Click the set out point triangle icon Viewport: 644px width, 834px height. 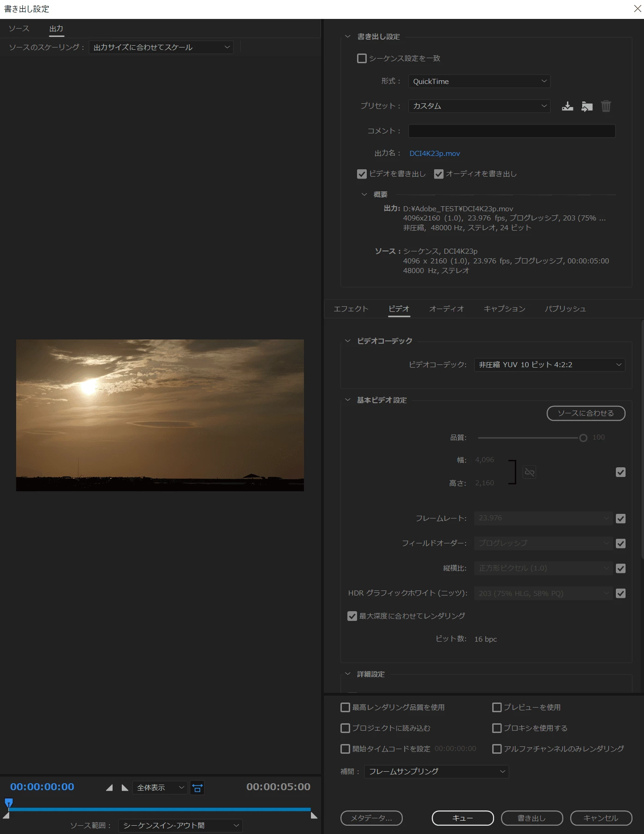(125, 788)
